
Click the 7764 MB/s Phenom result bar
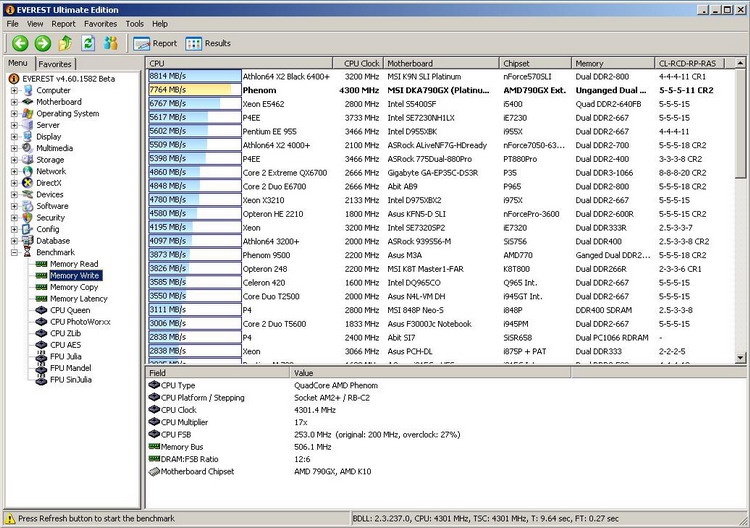pyautogui.click(x=195, y=90)
